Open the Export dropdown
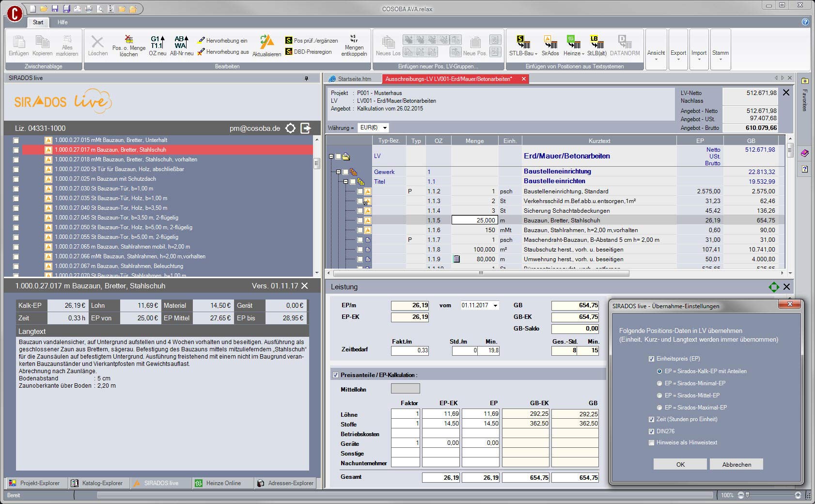 click(x=678, y=49)
